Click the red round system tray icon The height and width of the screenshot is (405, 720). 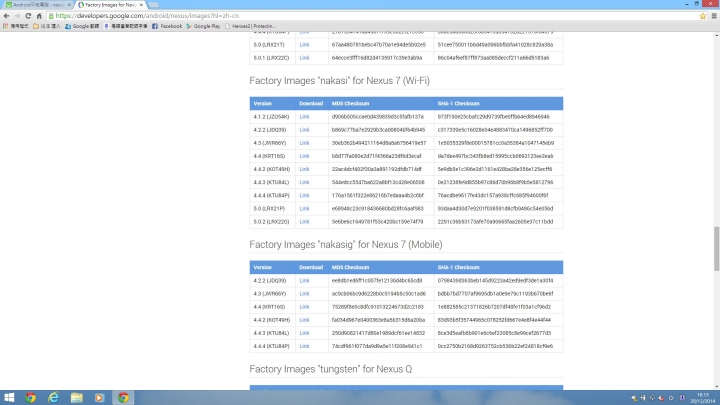pyautogui.click(x=661, y=398)
